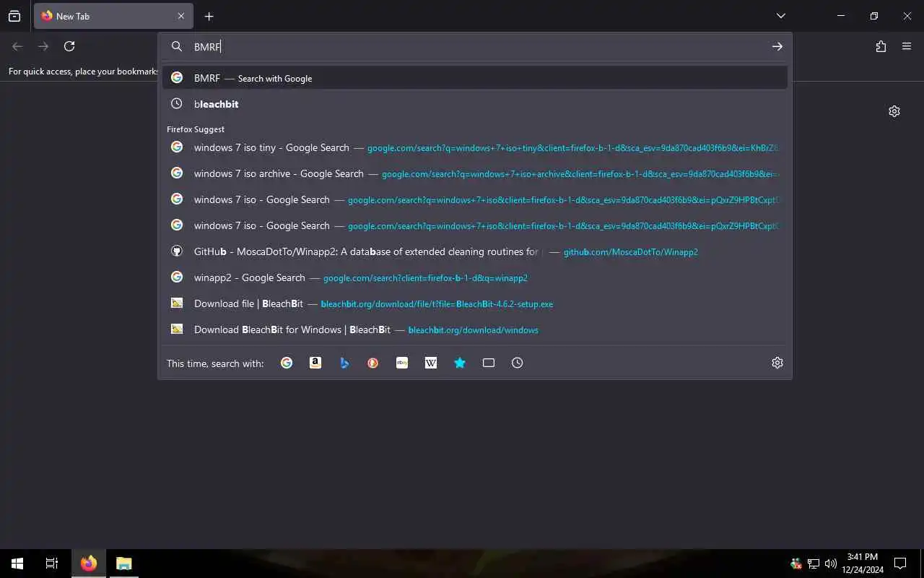Open the Firefox application menu
The width and height of the screenshot is (924, 578).
coord(907,46)
